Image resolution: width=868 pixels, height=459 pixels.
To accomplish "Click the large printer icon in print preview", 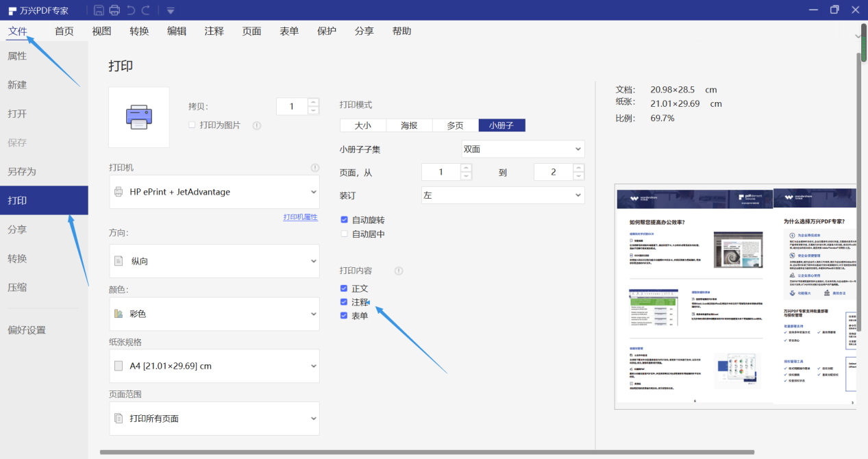I will tap(138, 116).
